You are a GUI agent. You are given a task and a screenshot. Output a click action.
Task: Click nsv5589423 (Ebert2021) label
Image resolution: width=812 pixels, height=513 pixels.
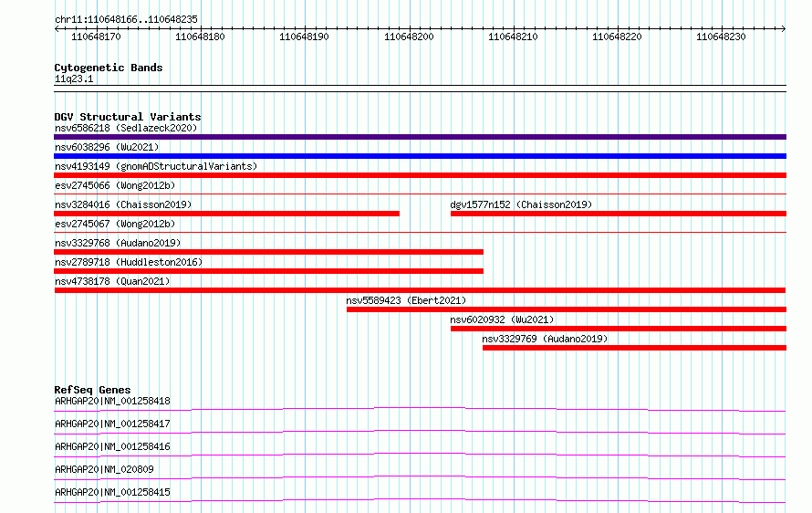(406, 300)
